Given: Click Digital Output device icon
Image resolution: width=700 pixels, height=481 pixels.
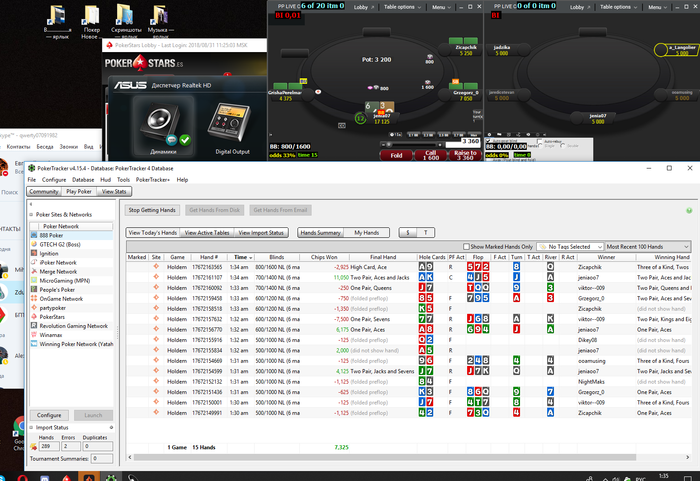Looking at the screenshot, I should [229, 123].
